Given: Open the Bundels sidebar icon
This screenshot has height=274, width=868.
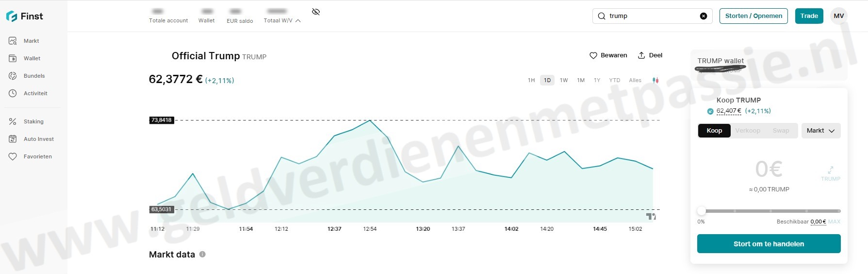Looking at the screenshot, I should point(13,76).
